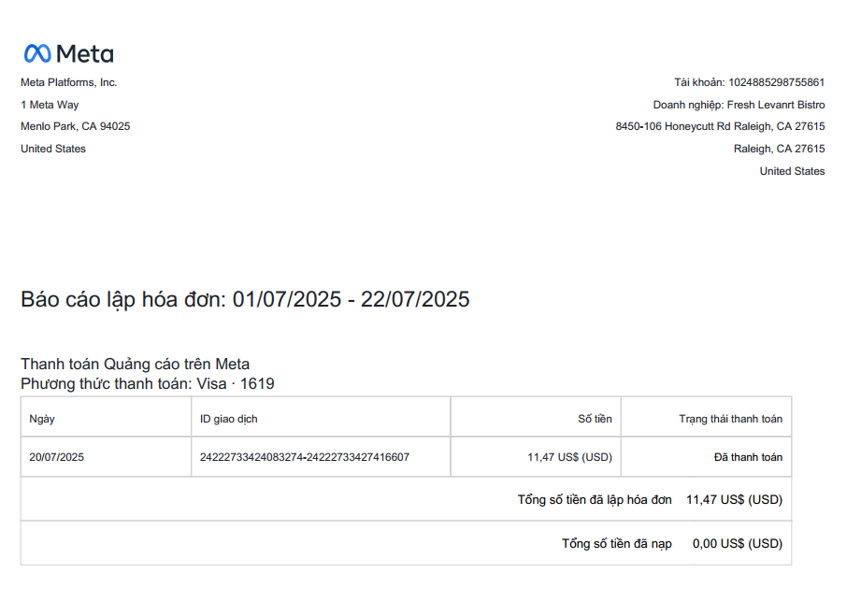Screen dimensions: 861x616
Task: Click the billed total 11,47 US$ value
Action: 734,499
